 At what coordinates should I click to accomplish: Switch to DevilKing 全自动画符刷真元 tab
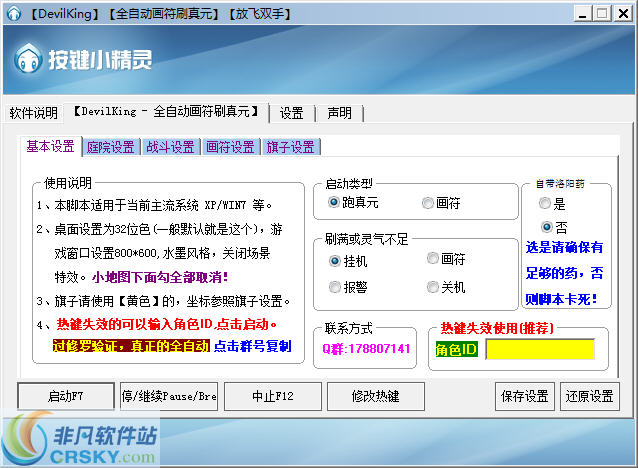[166, 112]
